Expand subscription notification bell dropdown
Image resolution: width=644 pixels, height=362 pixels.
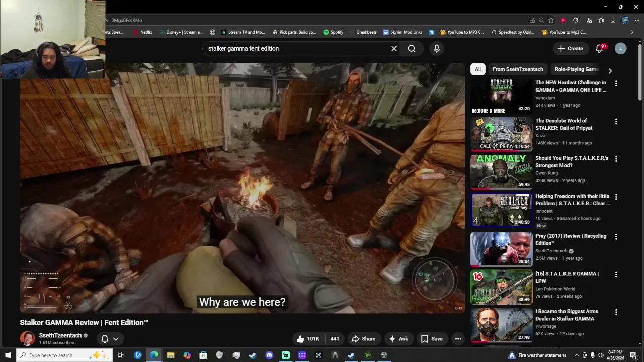(x=110, y=339)
